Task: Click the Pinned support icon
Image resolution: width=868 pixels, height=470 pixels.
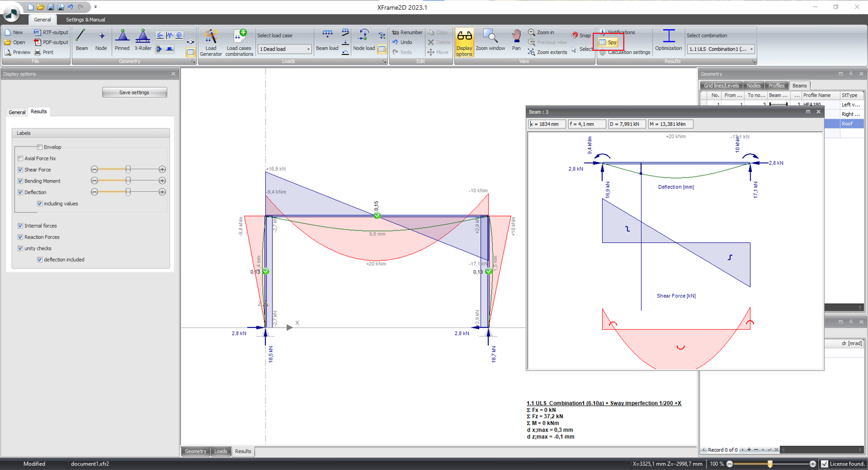Action: click(122, 40)
